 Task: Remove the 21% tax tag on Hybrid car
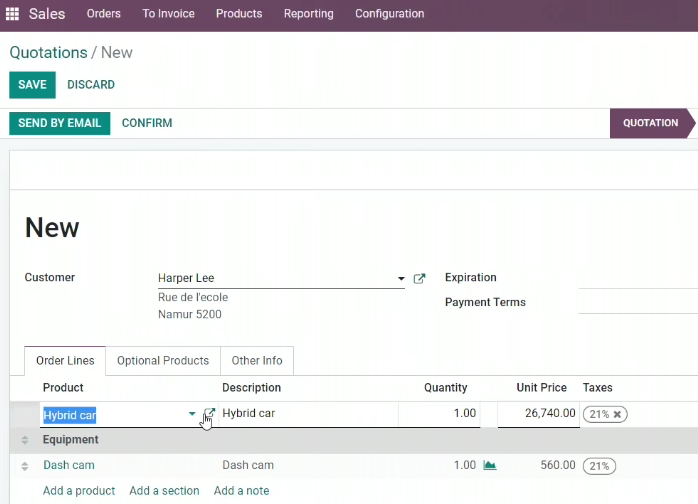click(617, 414)
